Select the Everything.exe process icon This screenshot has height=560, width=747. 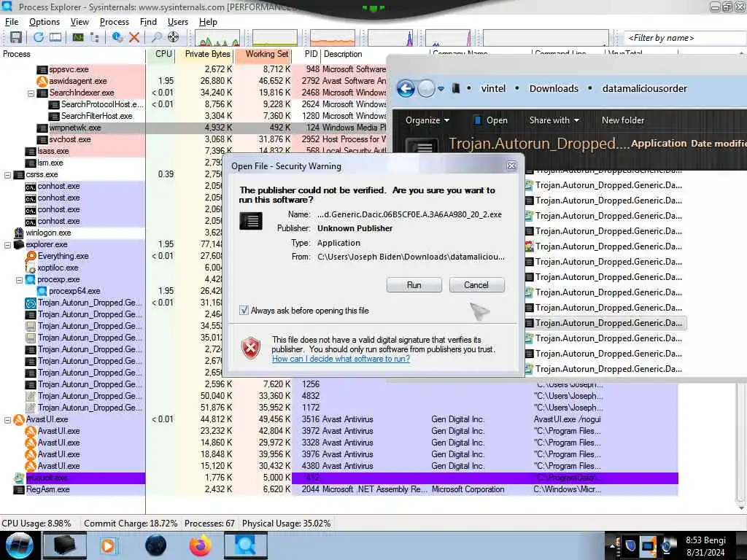[x=31, y=256]
